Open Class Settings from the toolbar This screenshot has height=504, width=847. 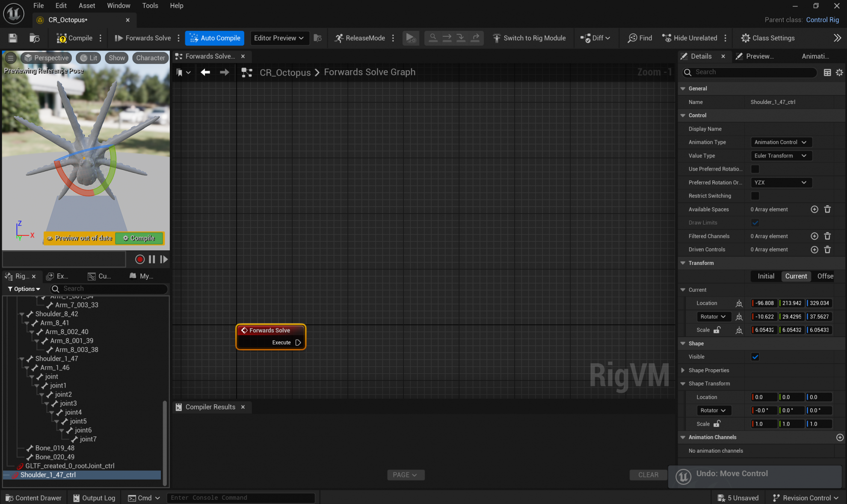[x=768, y=38]
